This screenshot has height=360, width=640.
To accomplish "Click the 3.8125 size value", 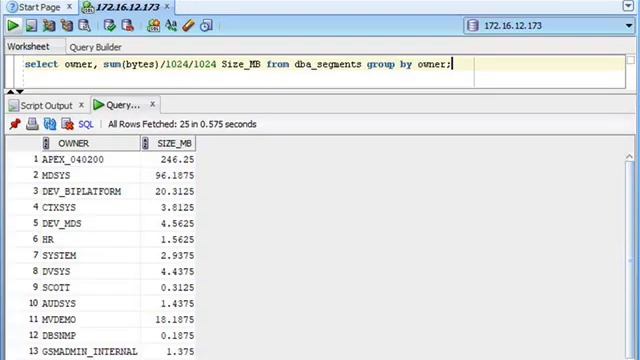I will coord(177,207).
